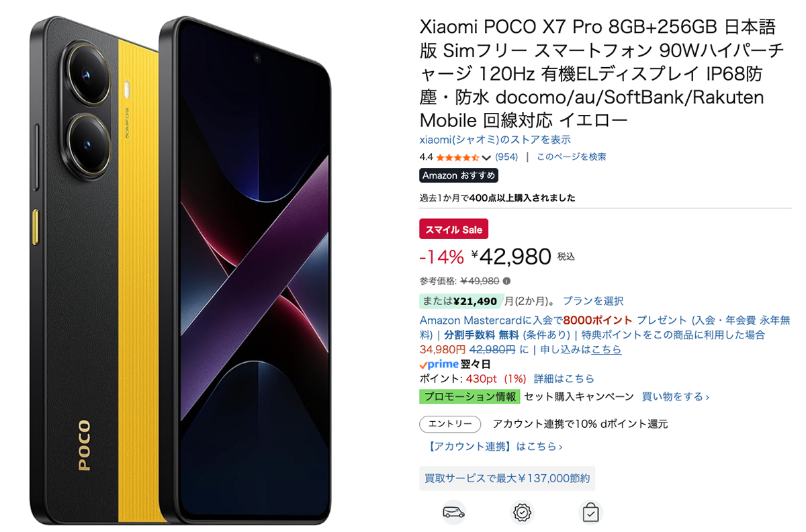806x532 pixels.
Task: Click the POCO X7 Pro product image
Action: coord(181,269)
